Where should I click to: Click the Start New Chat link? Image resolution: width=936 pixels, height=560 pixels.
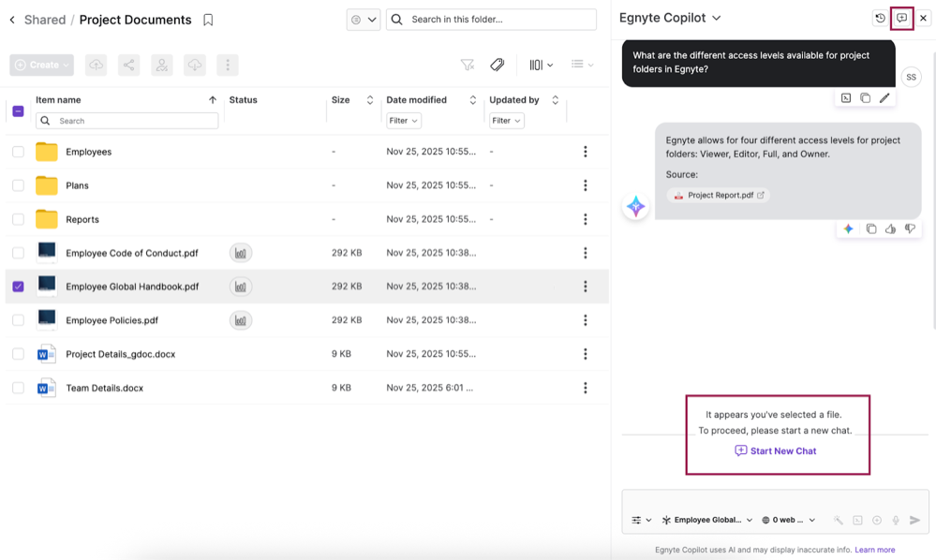[x=776, y=451]
